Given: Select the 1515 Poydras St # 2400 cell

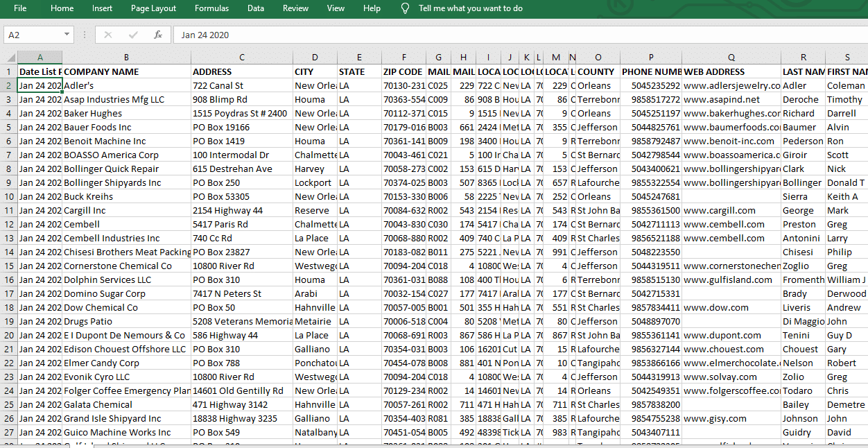Looking at the screenshot, I should 242,113.
